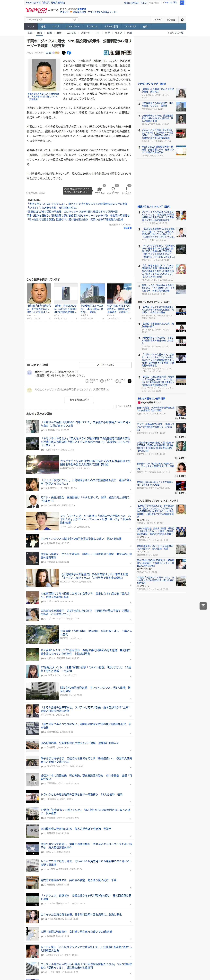Open the ライブ tab in the dark navigation bar
The height and width of the screenshot is (980, 210).
(56, 27)
